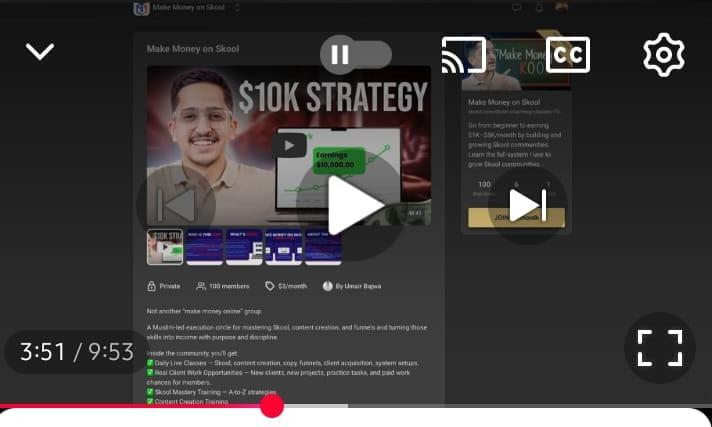The image size is (712, 427).
Task: Select the fourth gallery thumbnail
Action: [283, 247]
